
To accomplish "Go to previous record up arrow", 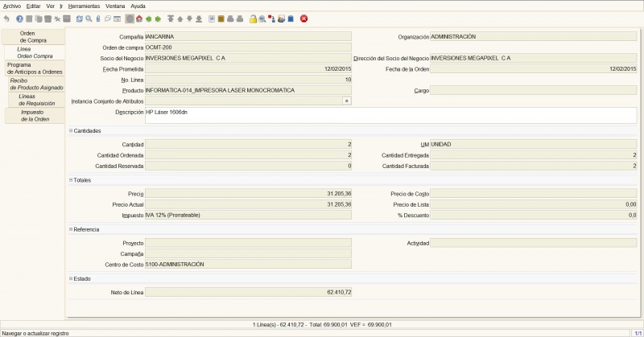I will pyautogui.click(x=180, y=18).
